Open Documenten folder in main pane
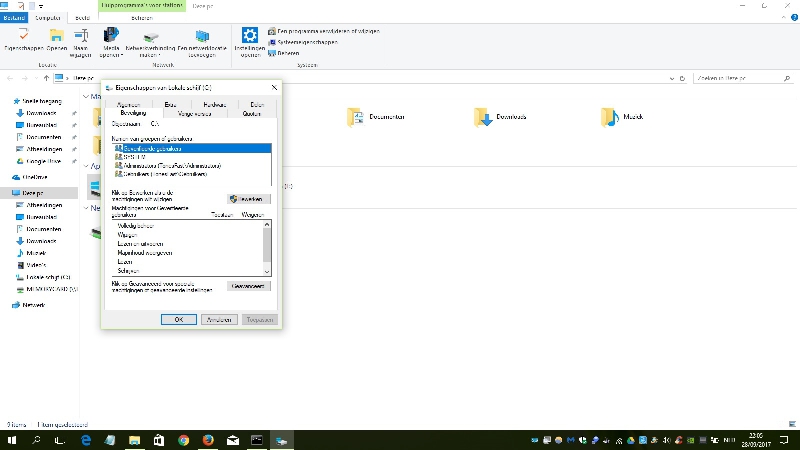Image resolution: width=800 pixels, height=450 pixels. pos(376,117)
